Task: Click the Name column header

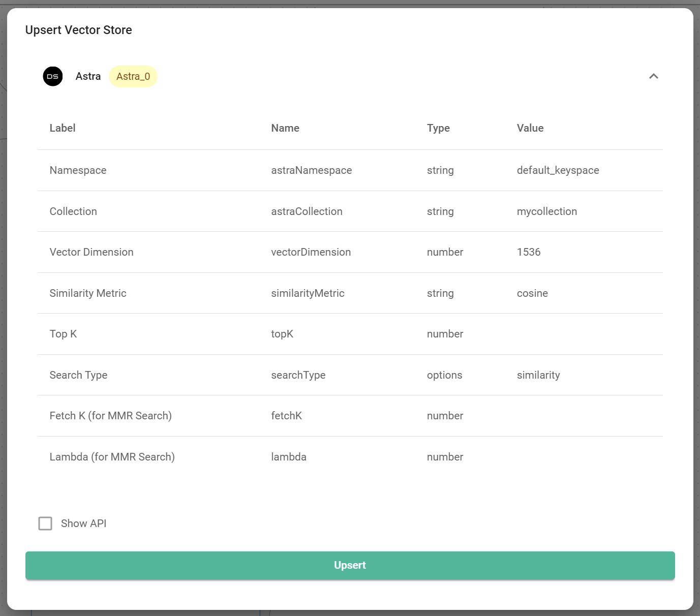Action: [285, 128]
